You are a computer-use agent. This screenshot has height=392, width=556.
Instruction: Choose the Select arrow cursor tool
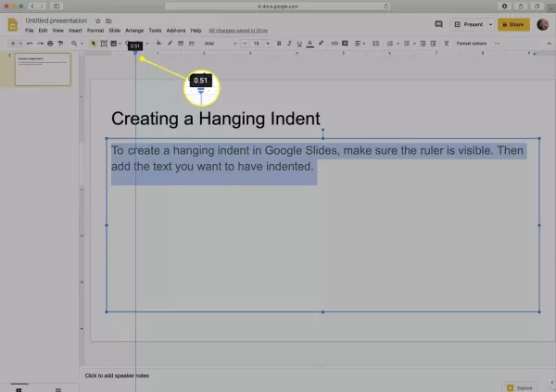(x=94, y=44)
